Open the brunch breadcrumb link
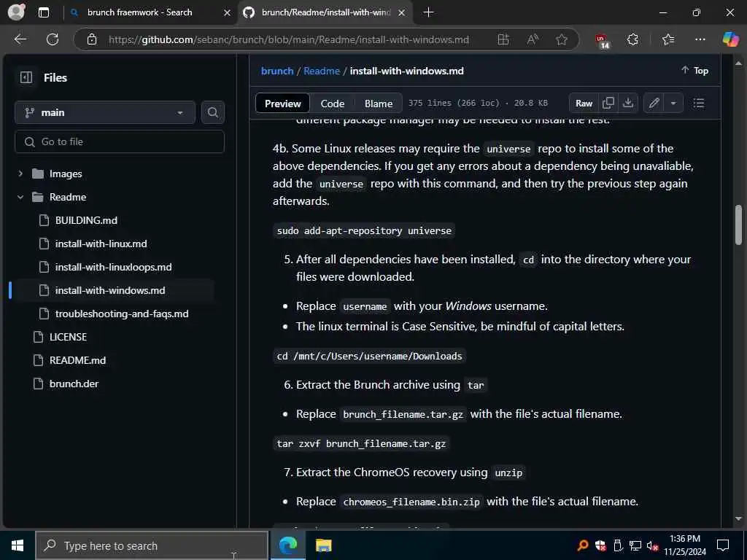 pos(277,71)
